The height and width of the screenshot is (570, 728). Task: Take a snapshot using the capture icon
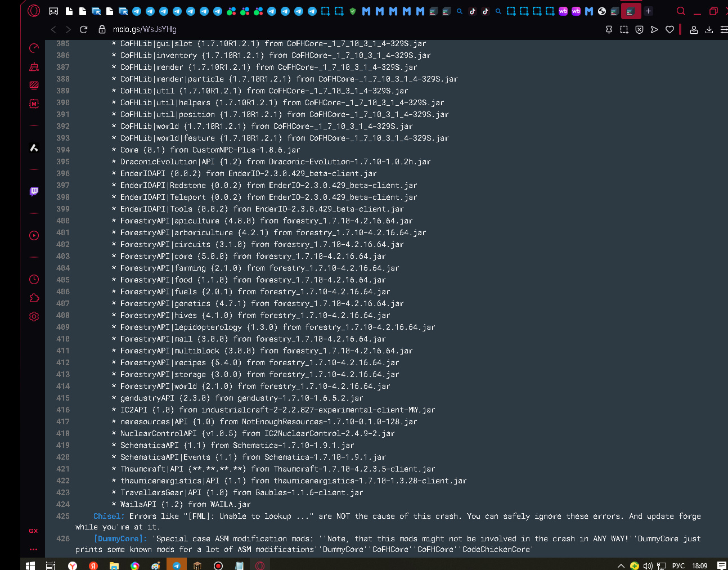pos(624,29)
